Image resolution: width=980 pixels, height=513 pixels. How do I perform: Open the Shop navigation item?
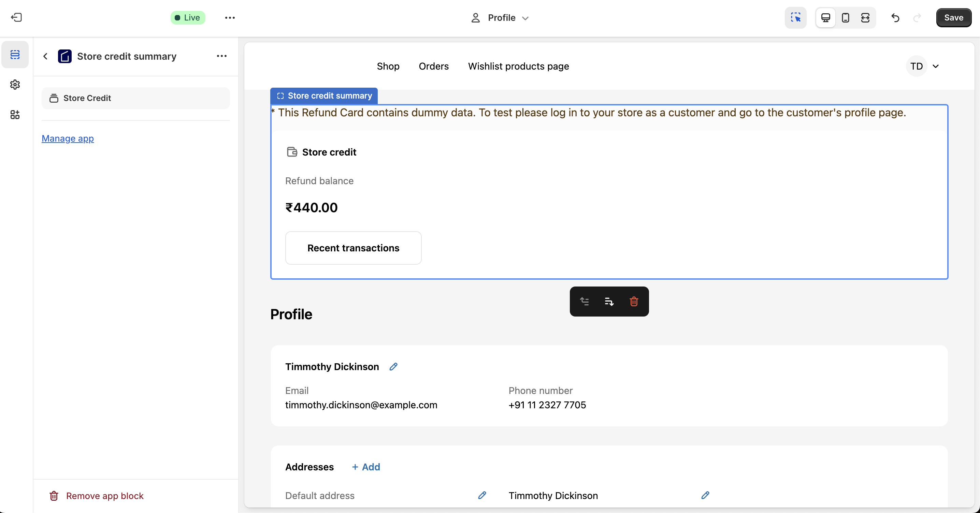[x=388, y=66]
